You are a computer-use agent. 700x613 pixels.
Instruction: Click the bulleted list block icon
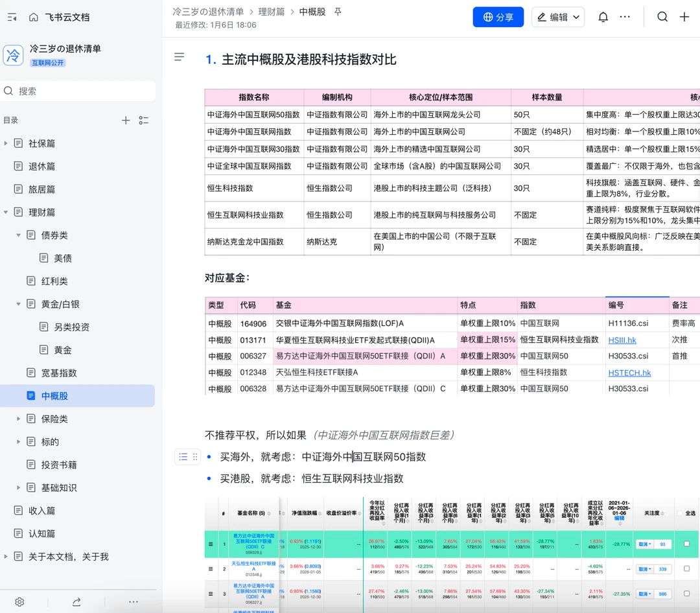pos(183,457)
